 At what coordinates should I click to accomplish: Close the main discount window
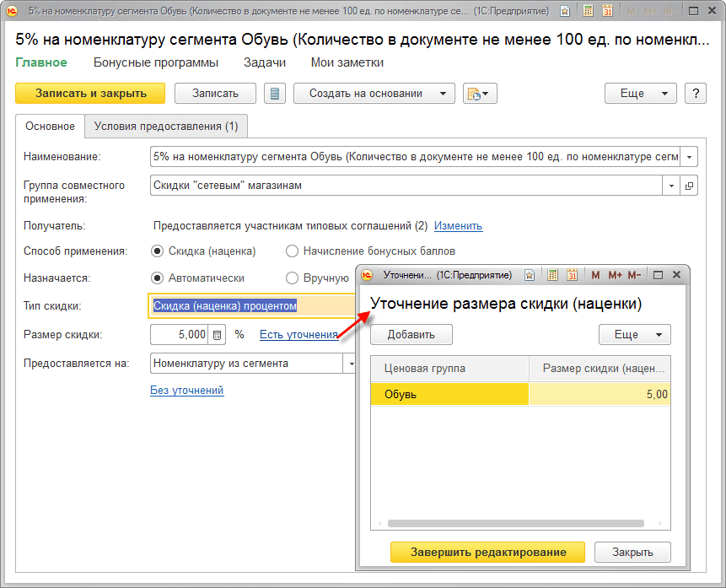coord(713,11)
